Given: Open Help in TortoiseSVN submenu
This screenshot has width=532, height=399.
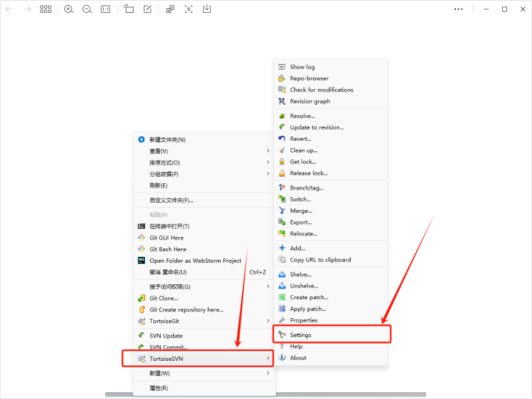Looking at the screenshot, I should tap(331, 346).
